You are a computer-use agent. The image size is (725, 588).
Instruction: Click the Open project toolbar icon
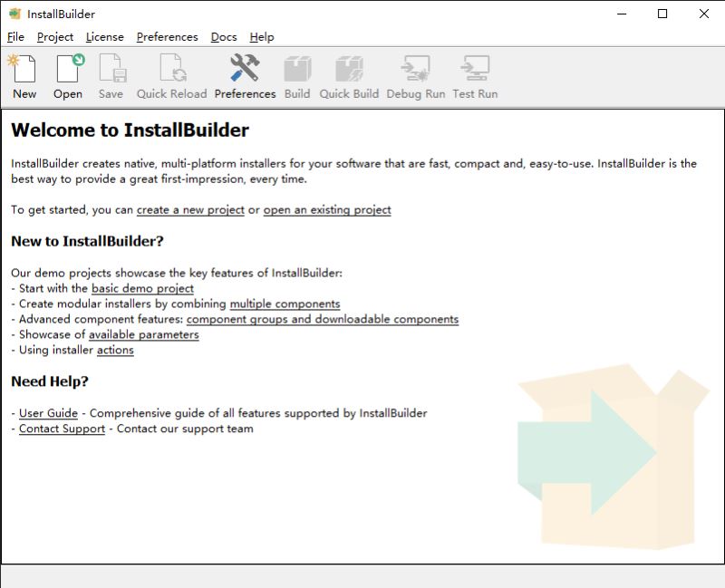(70, 69)
